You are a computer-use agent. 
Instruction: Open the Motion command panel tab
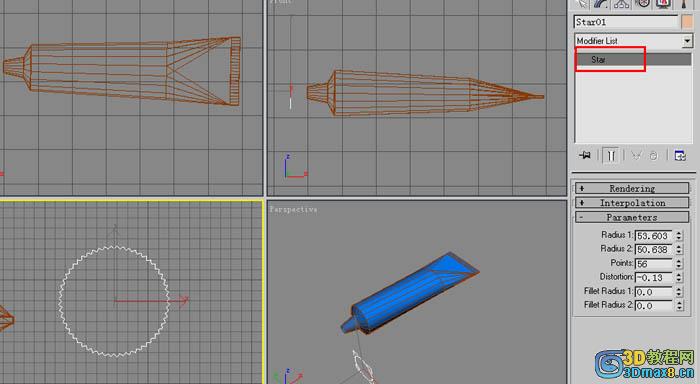[642, 4]
